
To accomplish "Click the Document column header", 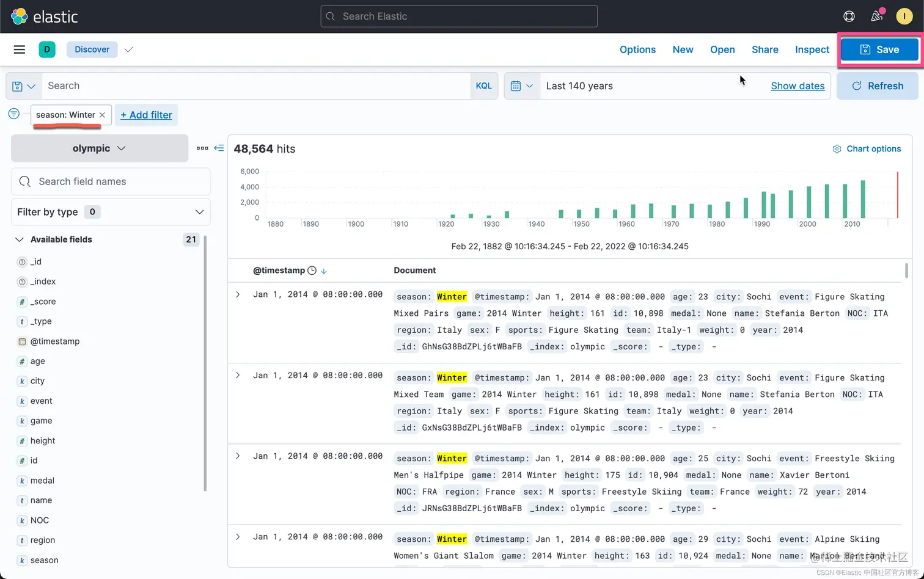I will (x=415, y=271).
